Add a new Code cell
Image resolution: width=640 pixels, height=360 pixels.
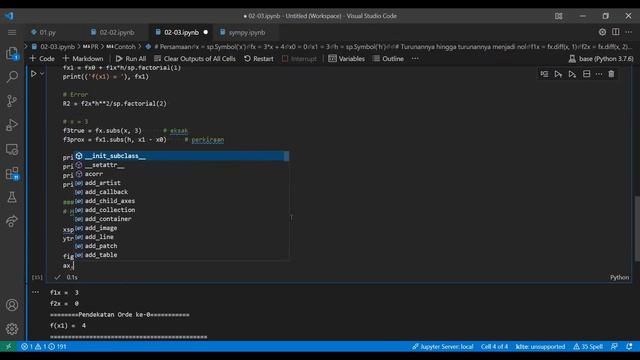click(42, 59)
